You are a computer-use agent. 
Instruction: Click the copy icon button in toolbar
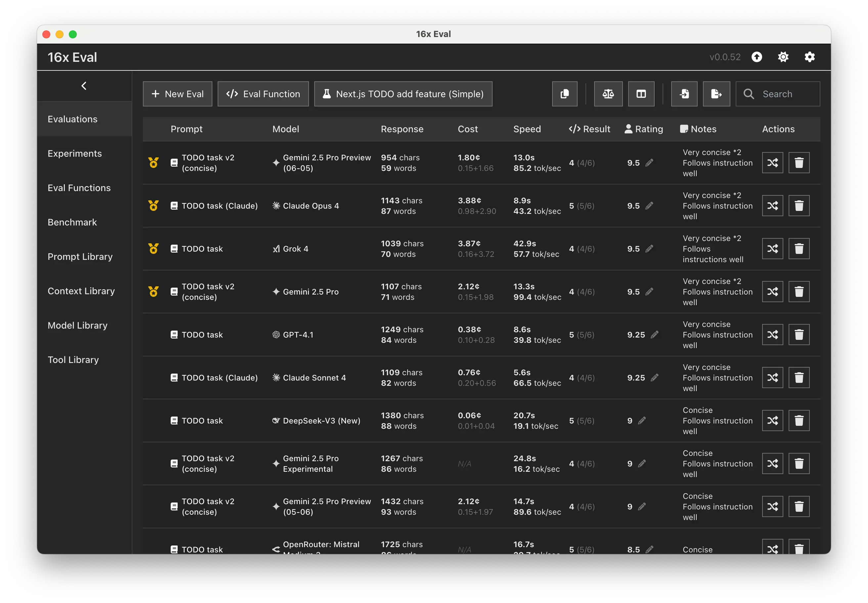pos(564,94)
